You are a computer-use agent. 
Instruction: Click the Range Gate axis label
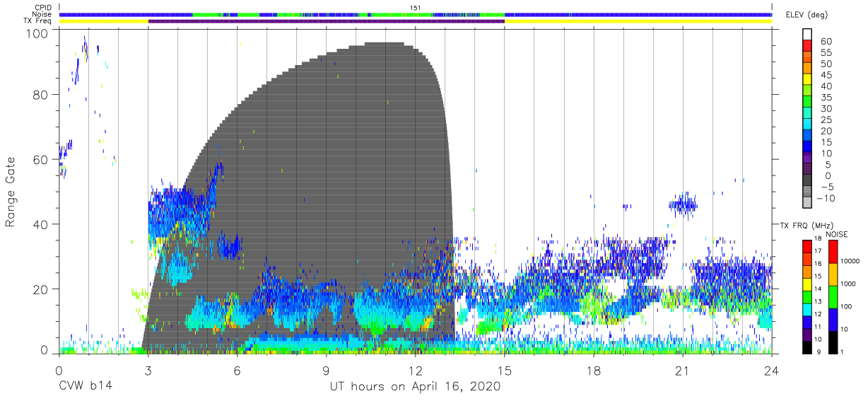point(11,192)
